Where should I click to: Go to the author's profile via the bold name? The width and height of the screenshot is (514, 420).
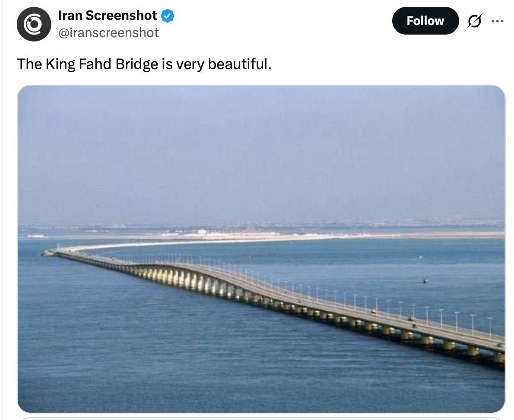(108, 16)
